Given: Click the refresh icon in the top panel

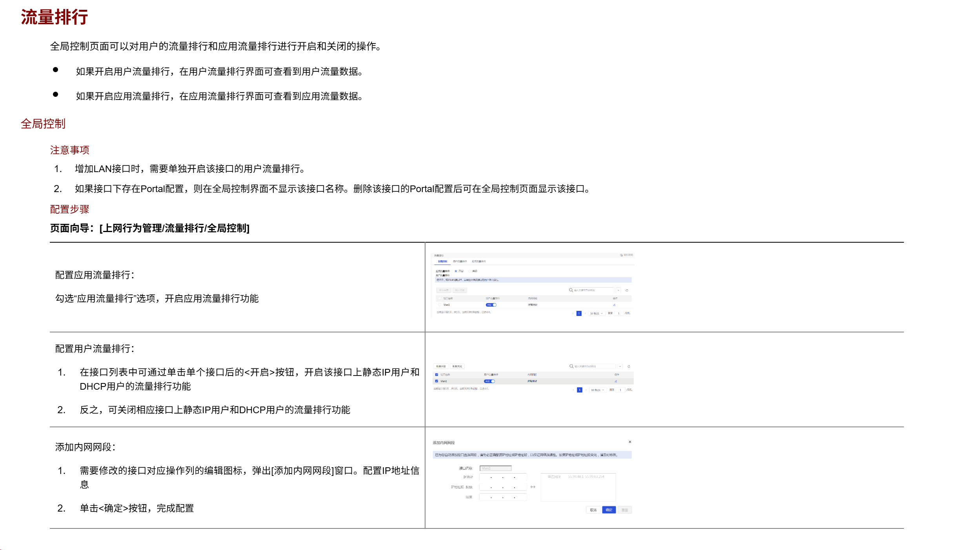Looking at the screenshot, I should (627, 290).
